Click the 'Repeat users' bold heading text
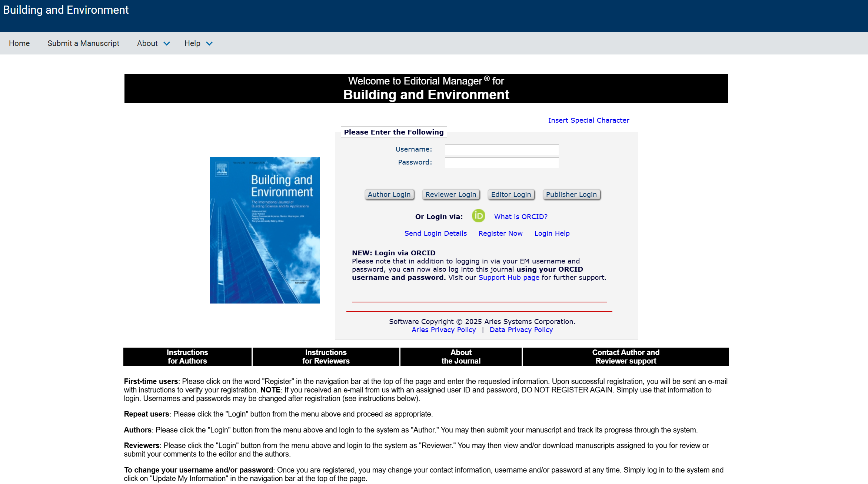The image size is (868, 484). coord(146,414)
